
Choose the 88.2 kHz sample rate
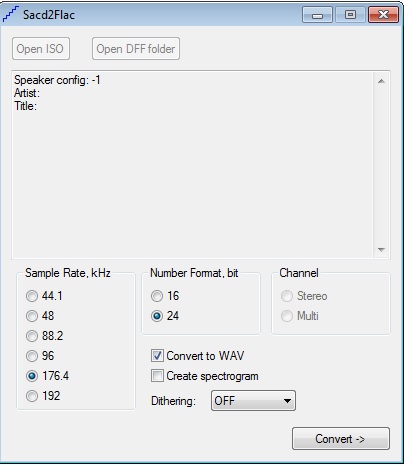pyautogui.click(x=32, y=336)
